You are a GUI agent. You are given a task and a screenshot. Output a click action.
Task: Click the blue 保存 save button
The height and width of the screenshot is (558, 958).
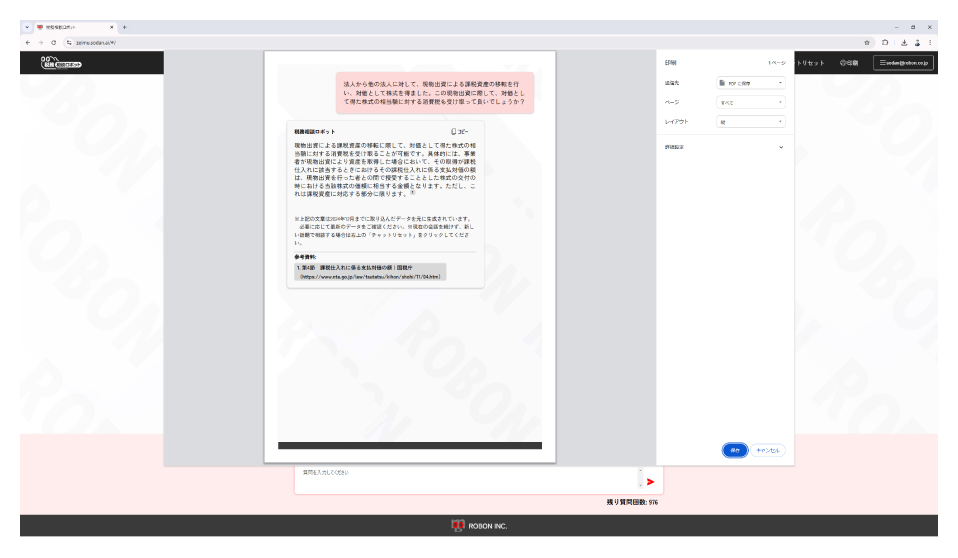[734, 450]
